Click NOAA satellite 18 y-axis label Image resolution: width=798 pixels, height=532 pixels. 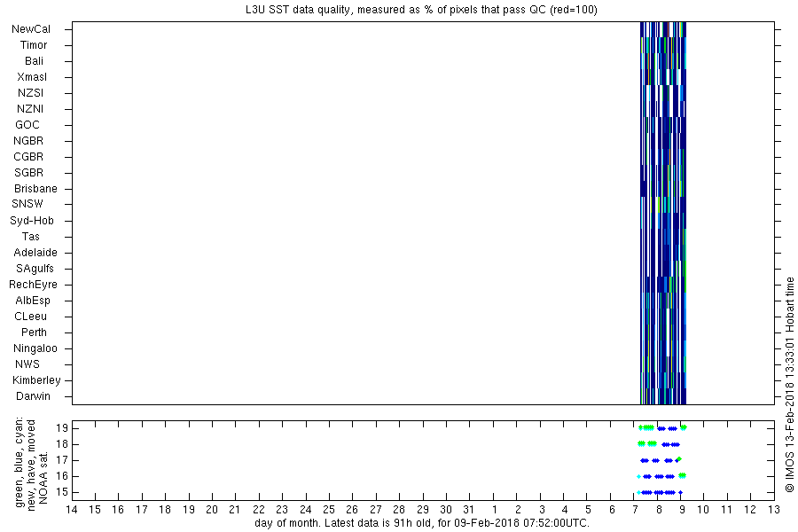click(x=61, y=444)
